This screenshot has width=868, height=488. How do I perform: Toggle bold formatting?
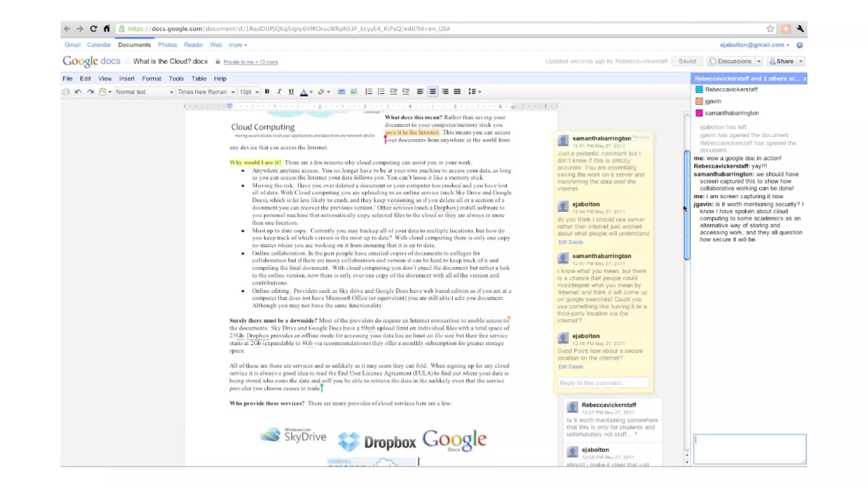[x=267, y=91]
